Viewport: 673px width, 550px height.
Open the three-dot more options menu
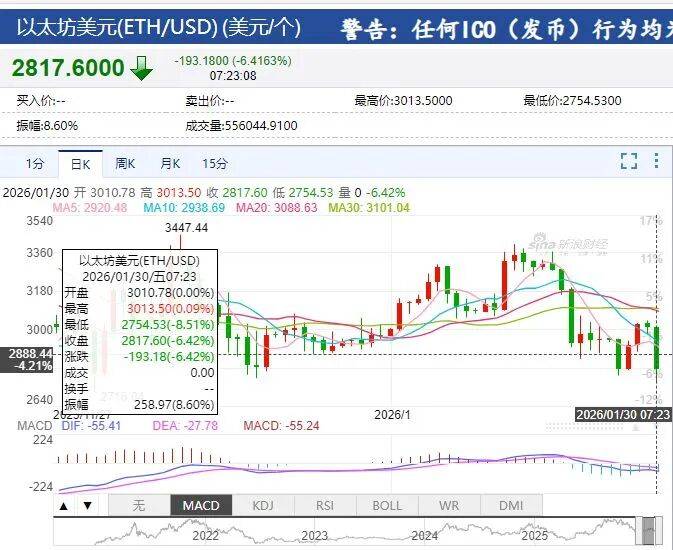(656, 161)
